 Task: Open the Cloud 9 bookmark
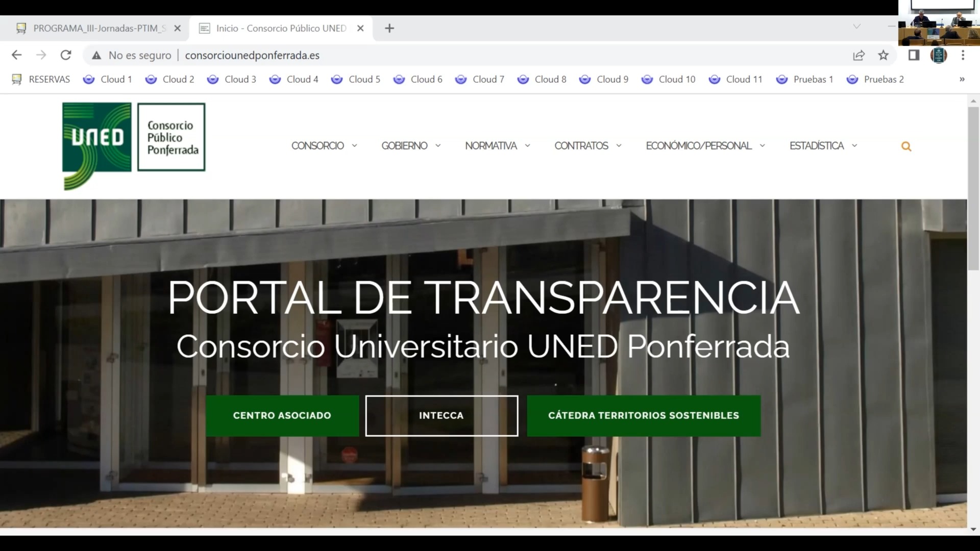coord(604,79)
